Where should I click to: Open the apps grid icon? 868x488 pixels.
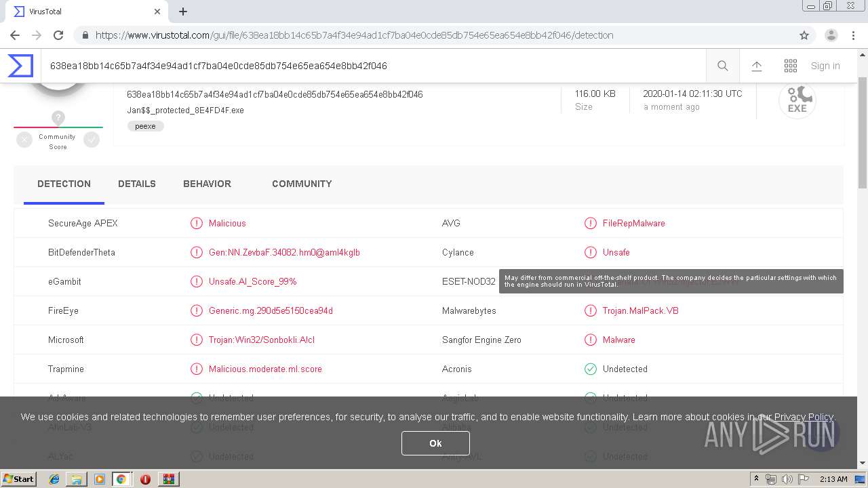791,66
